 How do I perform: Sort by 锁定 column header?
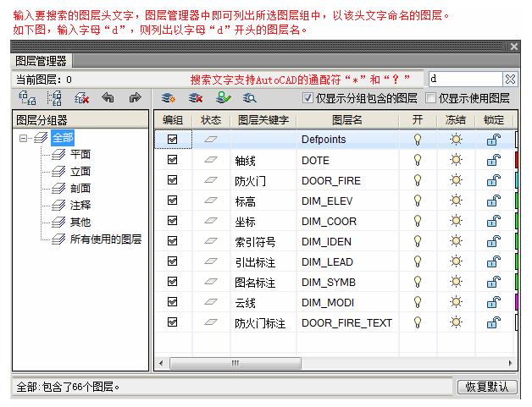point(494,120)
